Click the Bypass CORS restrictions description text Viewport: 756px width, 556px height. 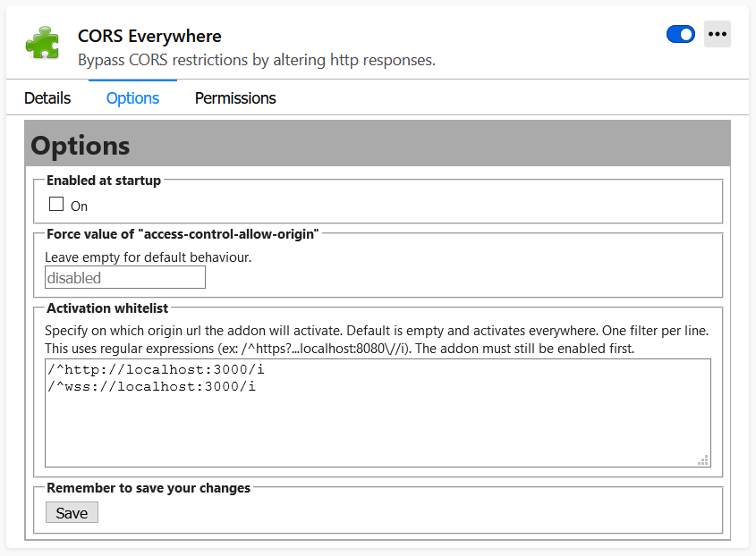pos(257,60)
